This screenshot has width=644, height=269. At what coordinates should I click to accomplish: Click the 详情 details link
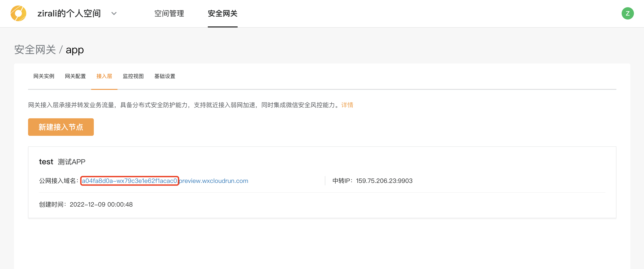tap(347, 105)
